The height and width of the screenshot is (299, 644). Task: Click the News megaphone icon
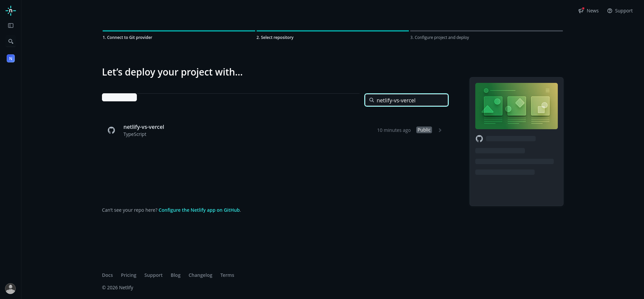581,11
